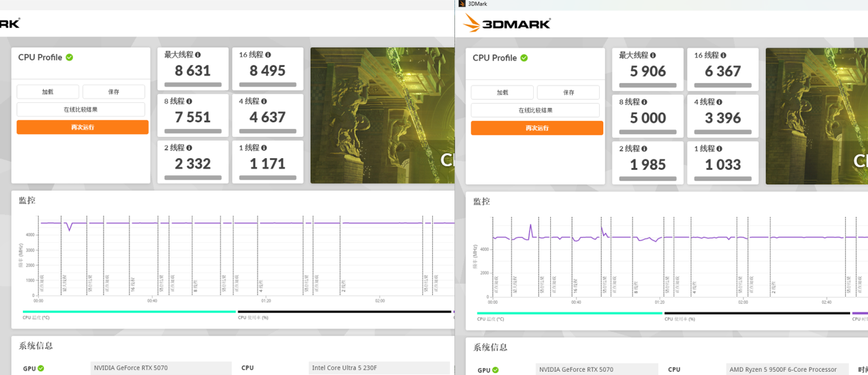
Task: Click info icon beside 最大线程 score 5 906
Action: [653, 56]
